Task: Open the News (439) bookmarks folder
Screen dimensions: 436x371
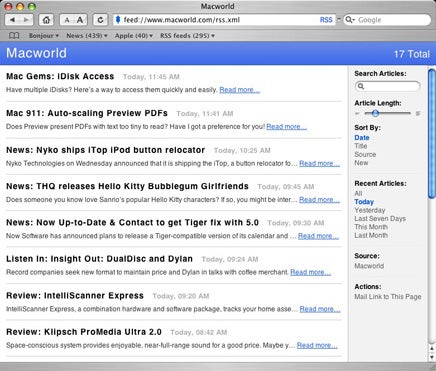Action: pyautogui.click(x=87, y=35)
